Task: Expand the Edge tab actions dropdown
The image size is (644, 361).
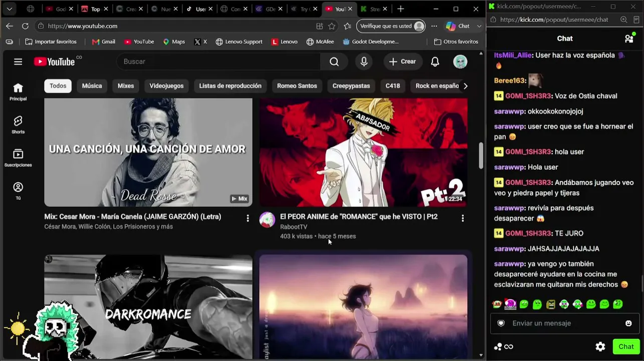Action: 10,9
